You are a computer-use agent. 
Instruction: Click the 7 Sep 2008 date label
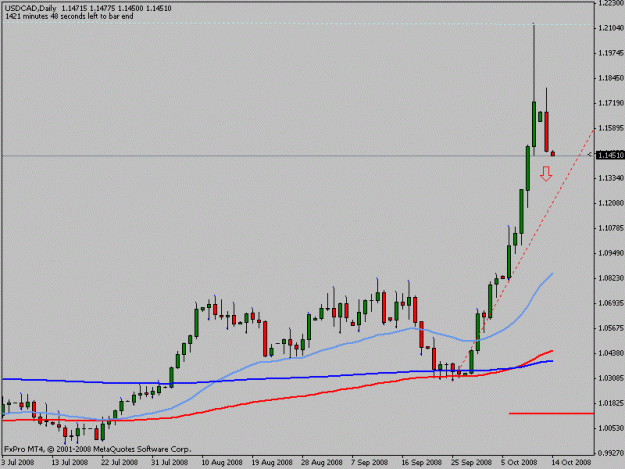pyautogui.click(x=369, y=463)
